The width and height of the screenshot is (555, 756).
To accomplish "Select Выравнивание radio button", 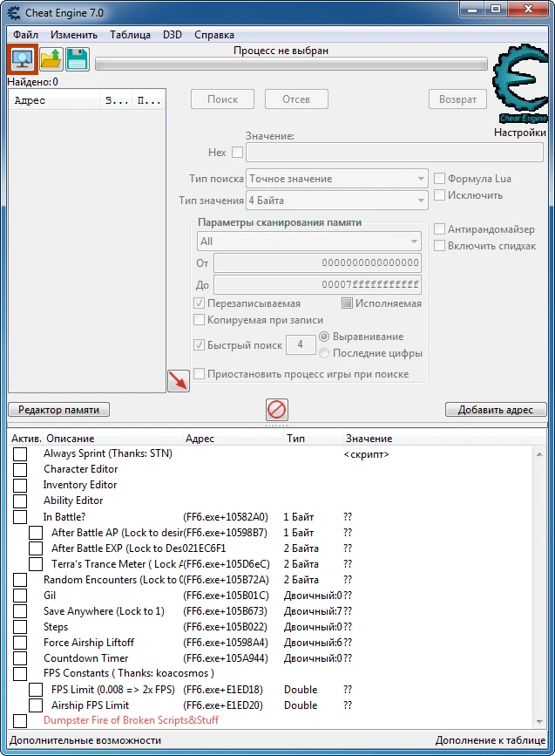I will (x=324, y=337).
